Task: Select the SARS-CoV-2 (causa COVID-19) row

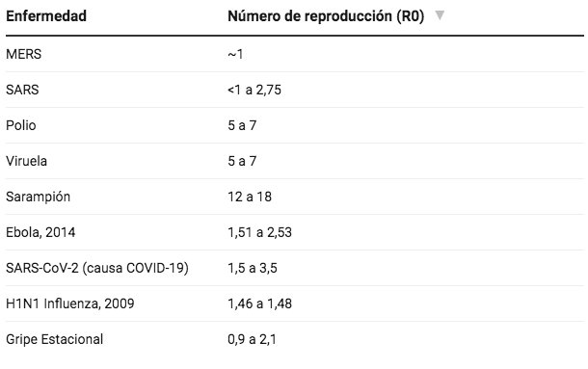Action: click(295, 268)
